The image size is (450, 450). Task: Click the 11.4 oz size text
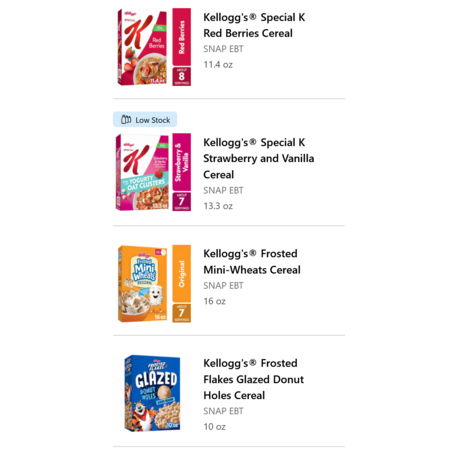(x=218, y=65)
